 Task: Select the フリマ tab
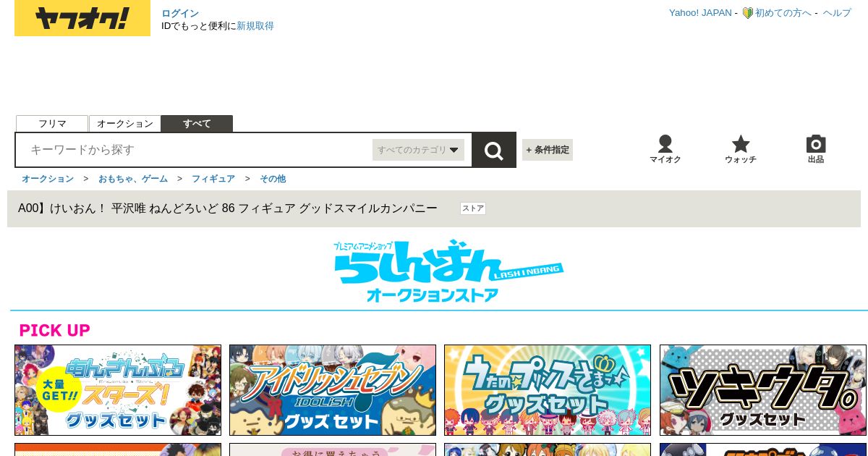point(52,124)
